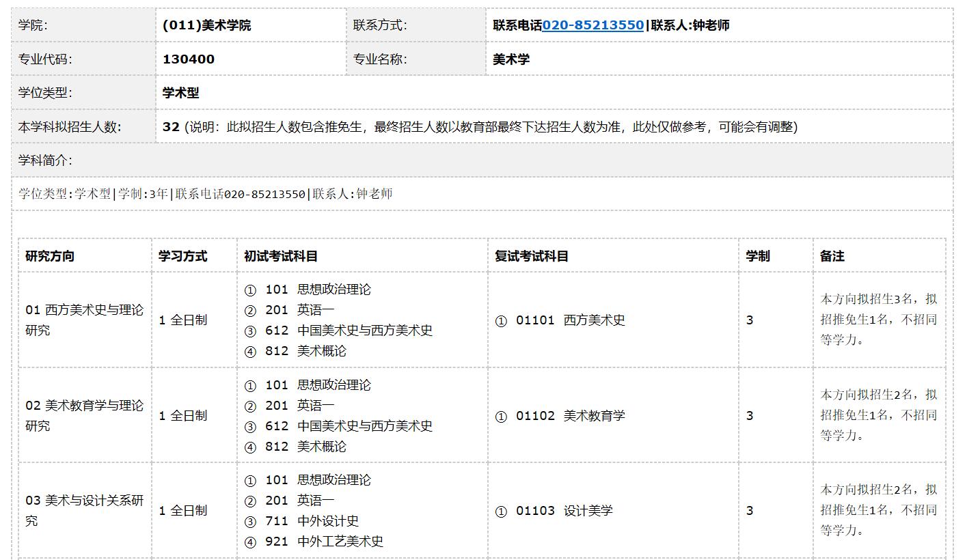Image resolution: width=967 pixels, height=560 pixels.
Task: Select the 复试考试科目 column header
Action: (x=532, y=256)
